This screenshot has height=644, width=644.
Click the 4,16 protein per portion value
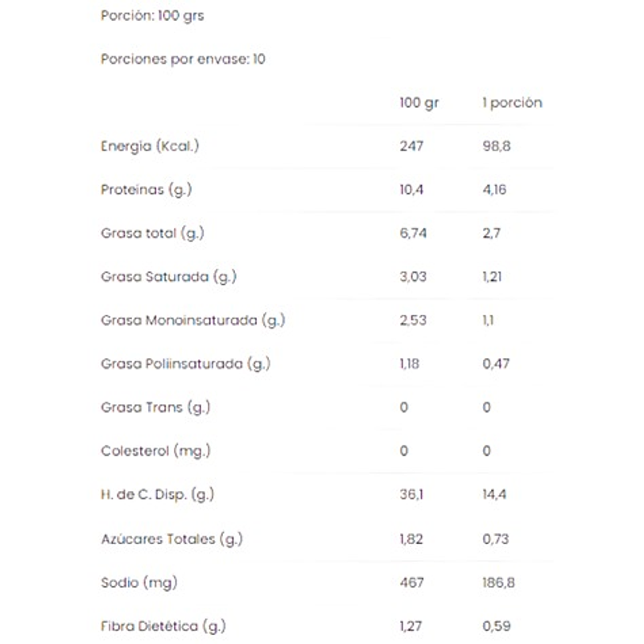[x=494, y=190]
